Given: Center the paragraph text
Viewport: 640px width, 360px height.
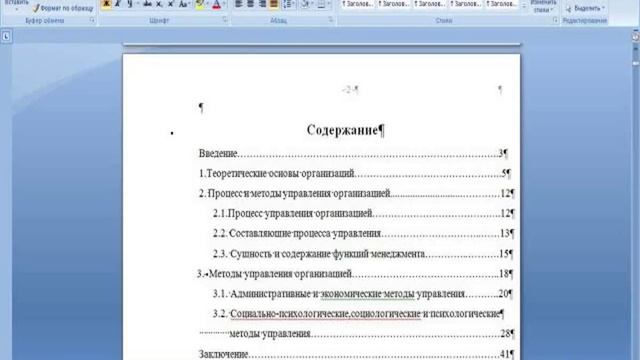Looking at the screenshot, I should (250, 4).
